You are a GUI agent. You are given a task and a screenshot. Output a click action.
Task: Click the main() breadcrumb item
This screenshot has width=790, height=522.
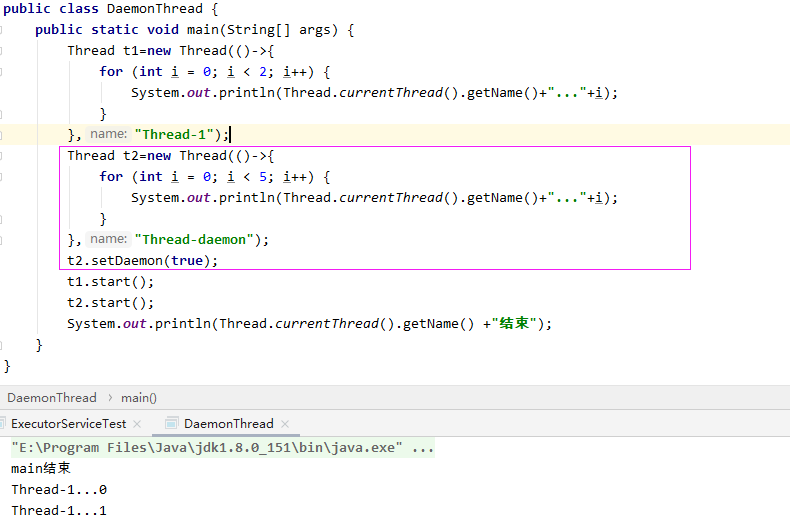click(139, 398)
